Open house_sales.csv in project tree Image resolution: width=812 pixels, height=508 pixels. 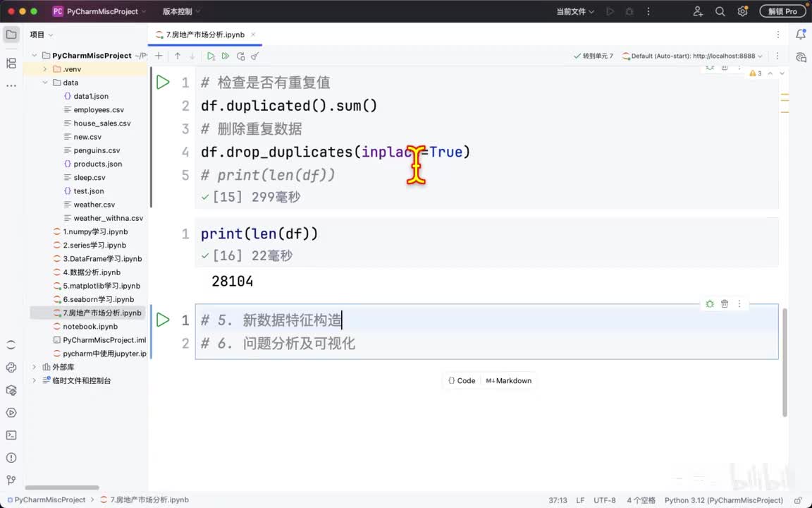point(102,123)
